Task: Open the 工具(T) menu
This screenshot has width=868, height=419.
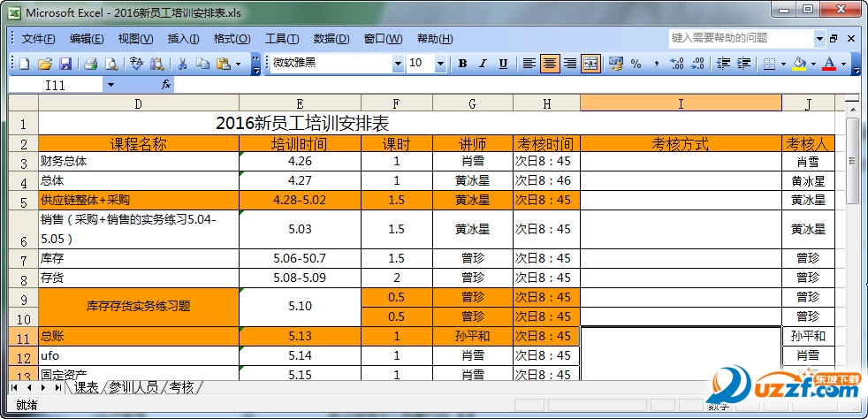Action: [x=282, y=39]
